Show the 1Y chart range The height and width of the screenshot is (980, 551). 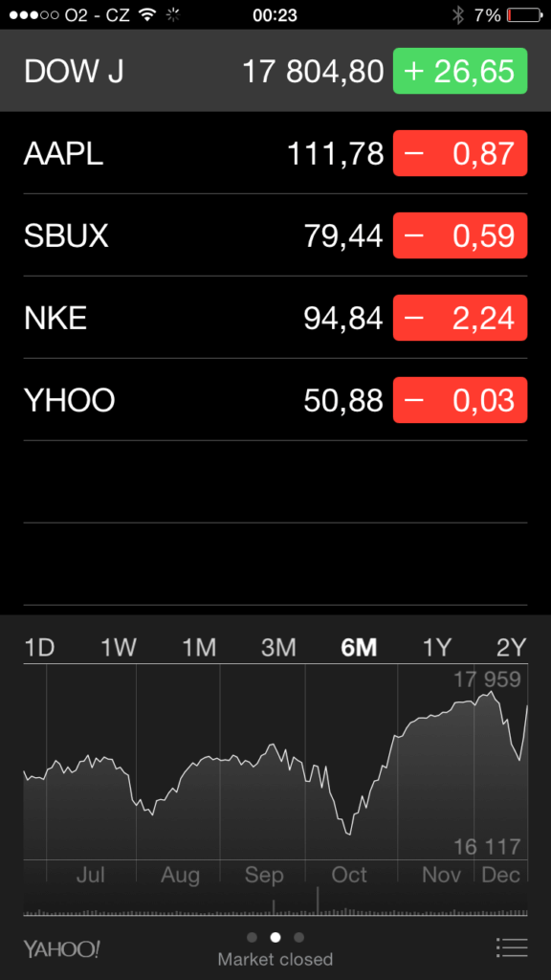[x=436, y=648]
